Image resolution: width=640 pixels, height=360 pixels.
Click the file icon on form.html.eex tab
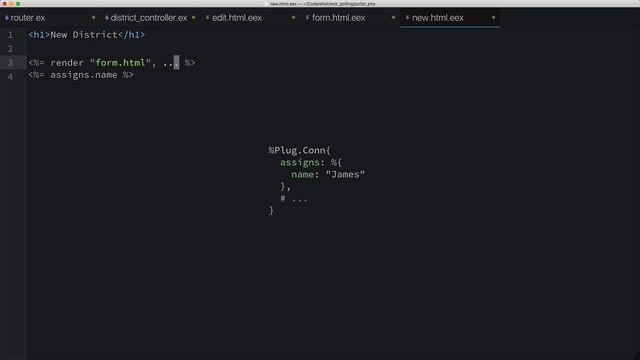click(x=307, y=18)
